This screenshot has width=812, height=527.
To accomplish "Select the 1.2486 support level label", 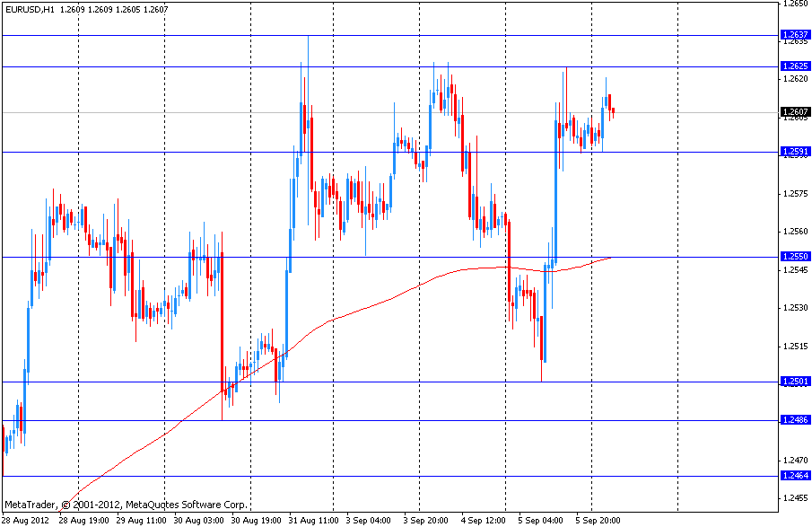I will (x=795, y=420).
